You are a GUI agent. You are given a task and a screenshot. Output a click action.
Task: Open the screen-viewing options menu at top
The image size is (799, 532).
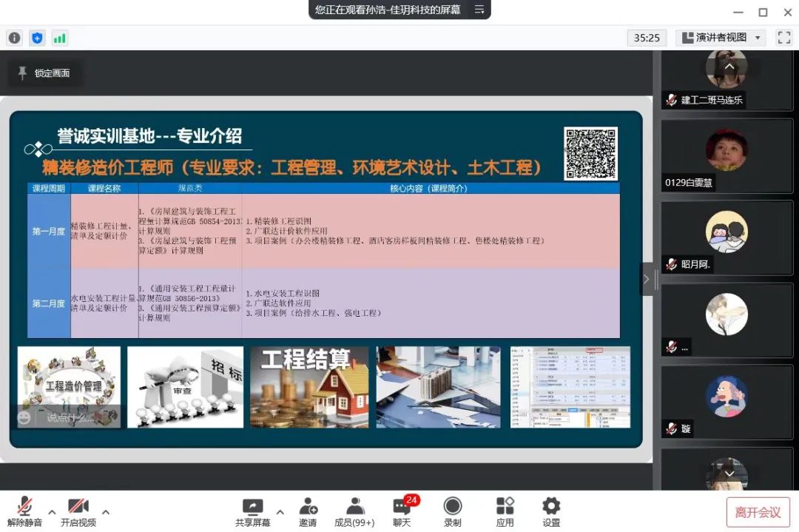point(479,10)
